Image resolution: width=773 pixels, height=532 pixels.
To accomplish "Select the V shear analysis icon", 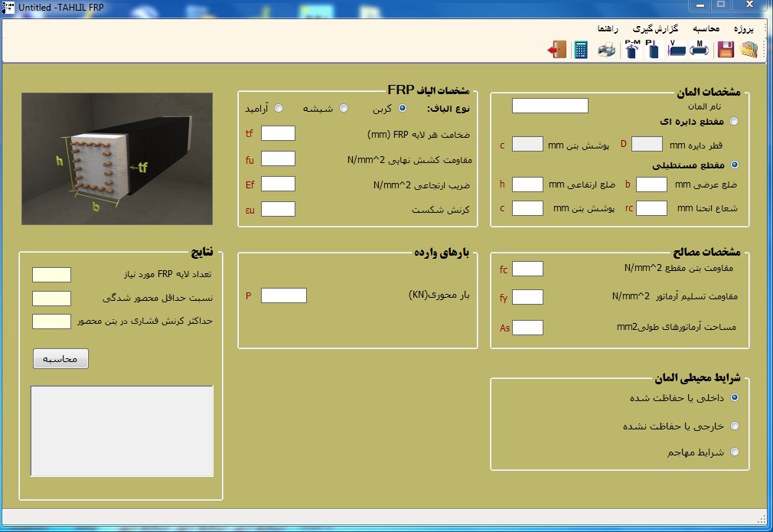I will pyautogui.click(x=676, y=49).
